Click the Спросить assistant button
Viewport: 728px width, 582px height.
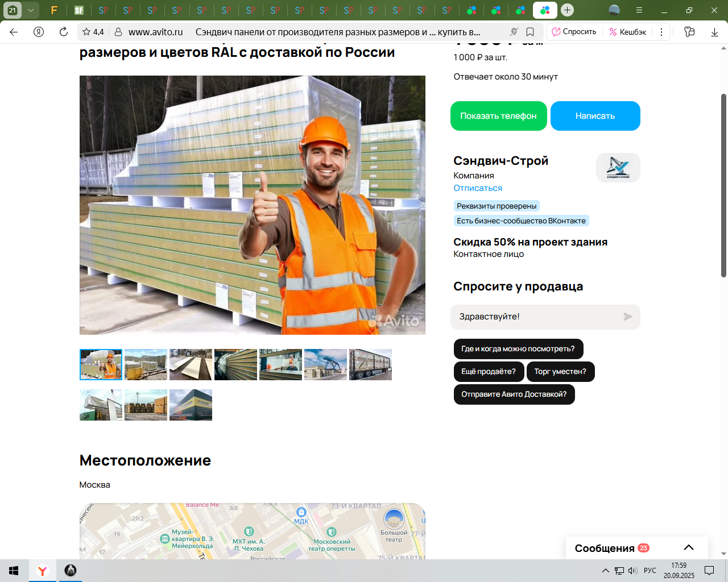click(574, 32)
